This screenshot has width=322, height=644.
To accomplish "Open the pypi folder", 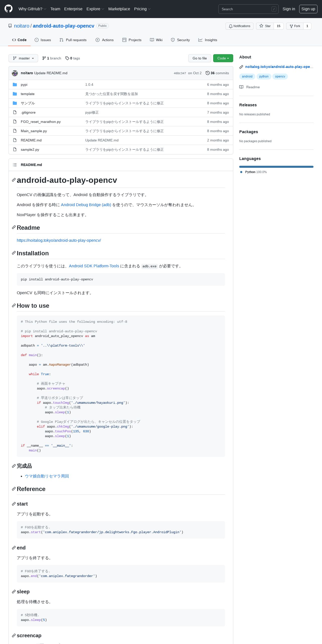I will click(24, 85).
